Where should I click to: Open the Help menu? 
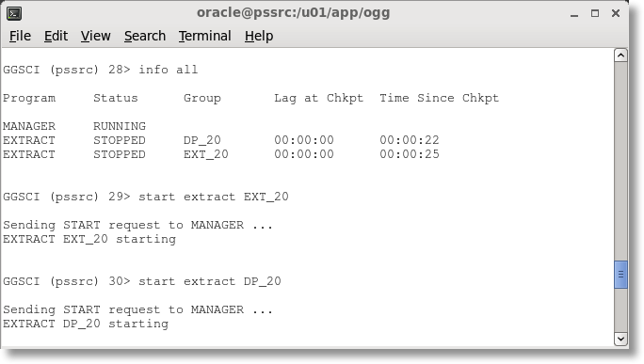(259, 36)
